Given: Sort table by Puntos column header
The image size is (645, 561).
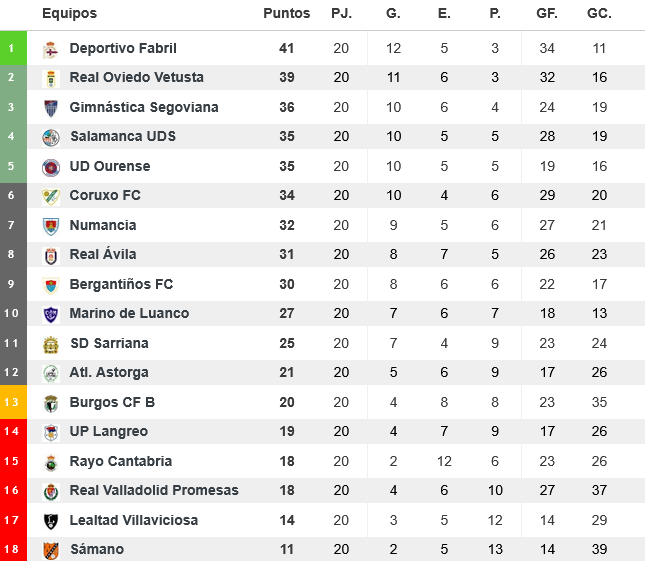Looking at the screenshot, I should tap(287, 14).
